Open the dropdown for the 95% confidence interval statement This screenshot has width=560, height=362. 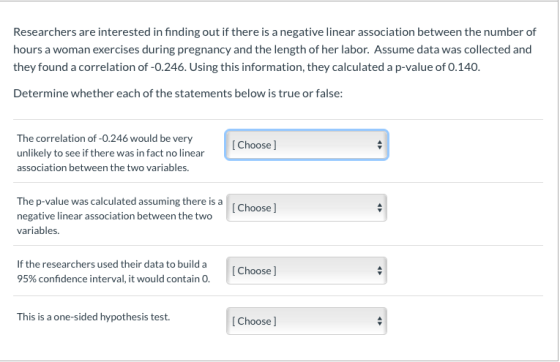[x=306, y=271]
